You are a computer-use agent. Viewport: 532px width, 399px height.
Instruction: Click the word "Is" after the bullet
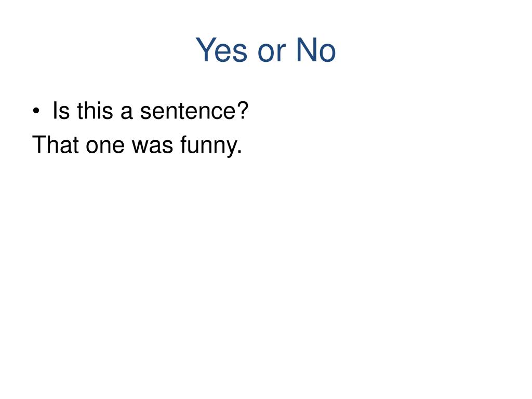click(61, 111)
